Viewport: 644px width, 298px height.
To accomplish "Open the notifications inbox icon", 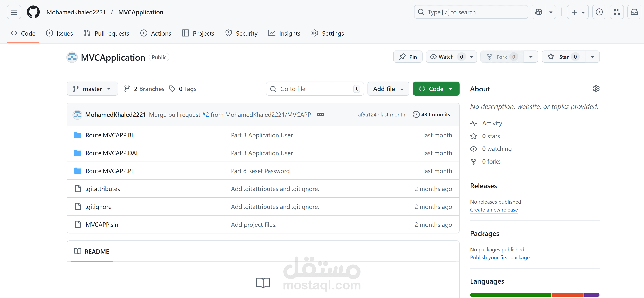I will tap(634, 12).
